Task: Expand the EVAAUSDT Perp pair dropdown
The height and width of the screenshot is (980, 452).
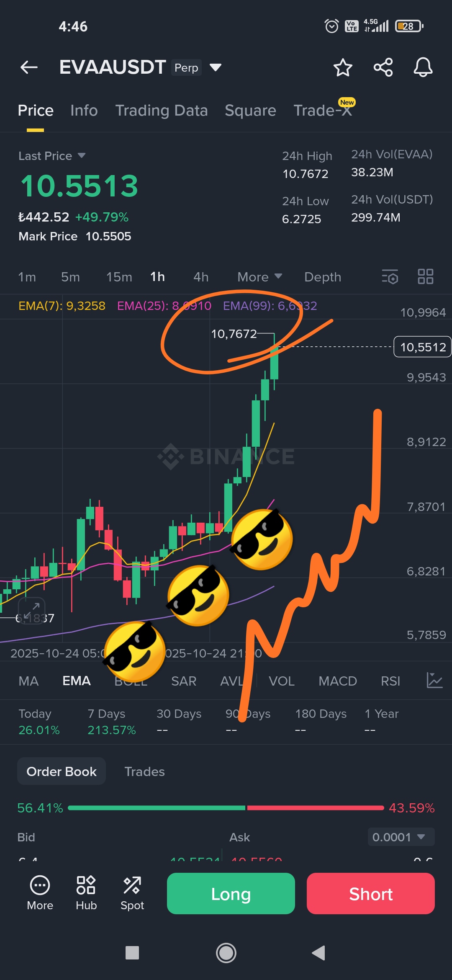Action: 216,67
